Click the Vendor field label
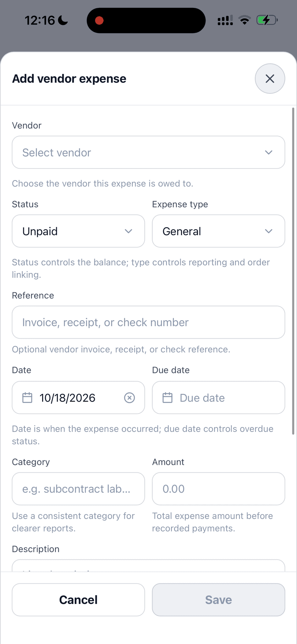The image size is (297, 644). click(x=27, y=125)
